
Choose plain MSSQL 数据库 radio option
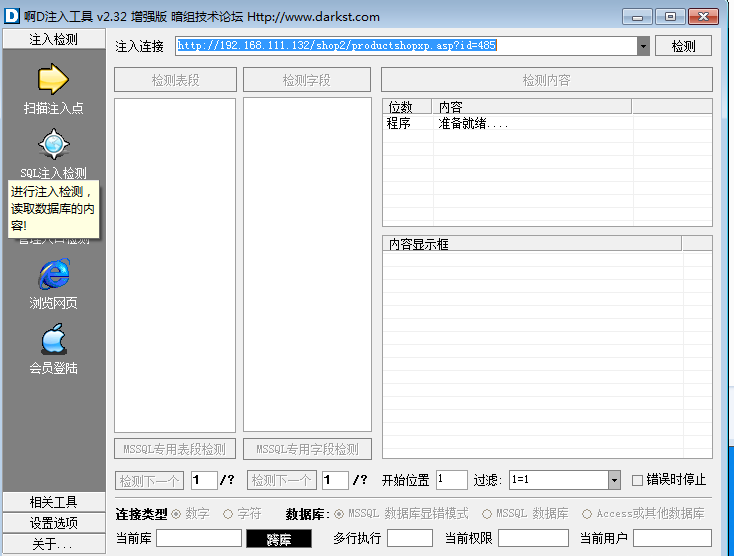pos(487,514)
